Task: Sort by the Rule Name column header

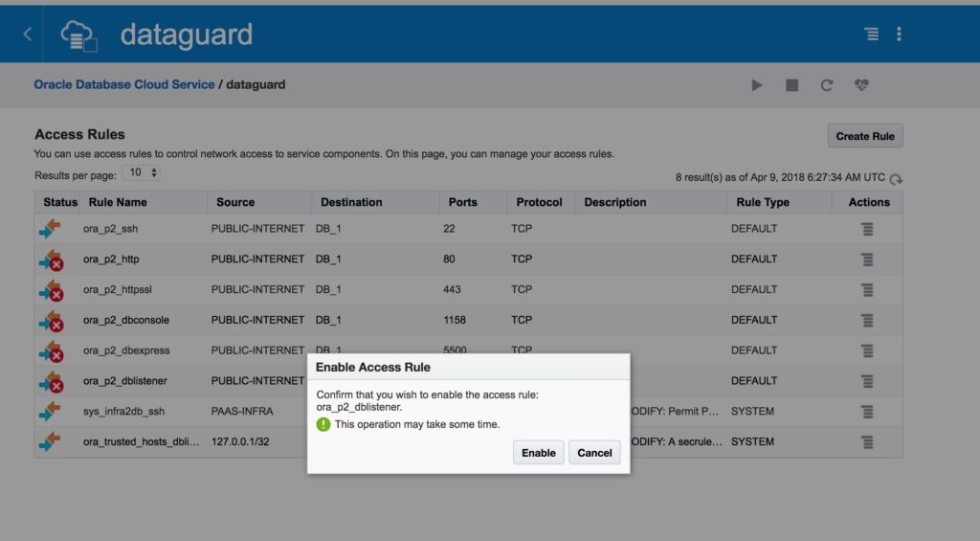Action: tap(118, 202)
